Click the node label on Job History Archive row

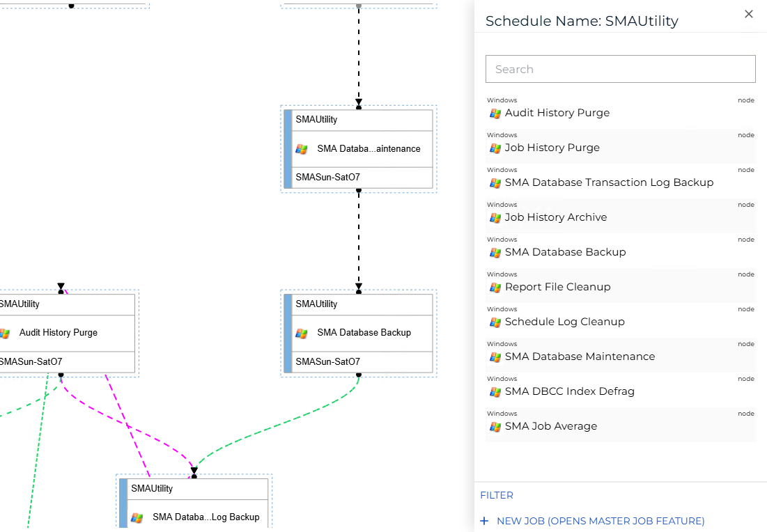(x=746, y=205)
